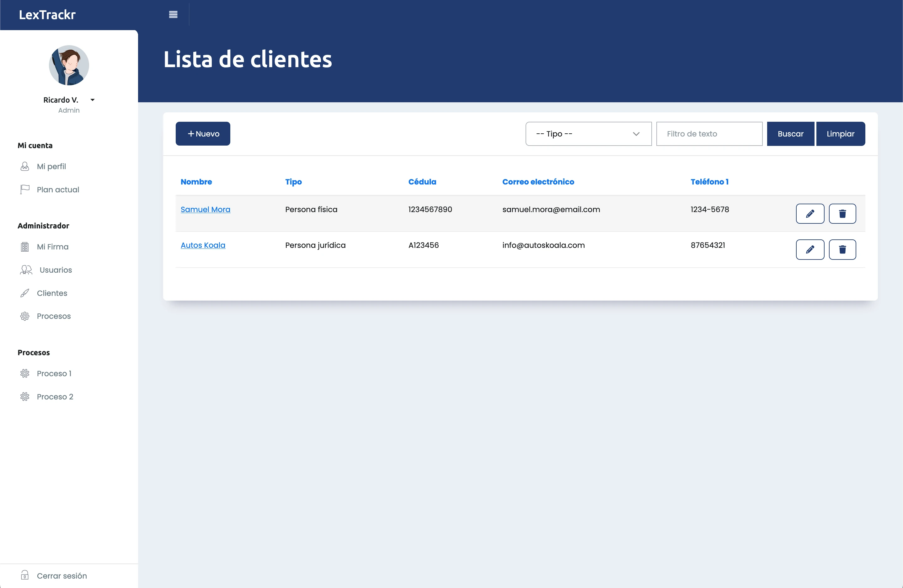Create a client with Nuevo button
This screenshot has width=903, height=588.
click(x=203, y=134)
